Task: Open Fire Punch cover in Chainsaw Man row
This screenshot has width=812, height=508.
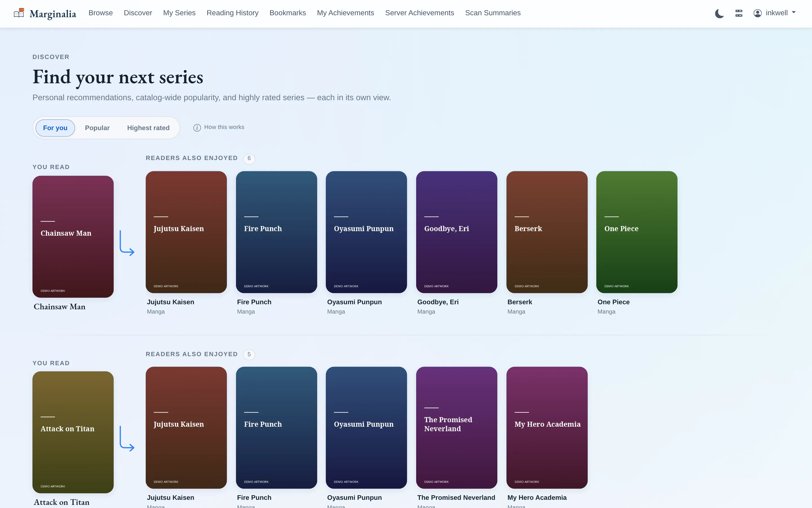Action: [x=277, y=232]
